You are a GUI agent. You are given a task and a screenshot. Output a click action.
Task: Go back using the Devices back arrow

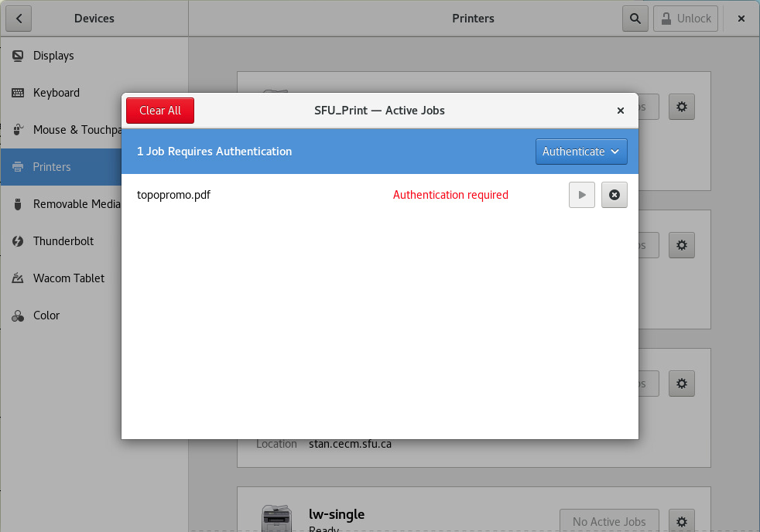19,19
